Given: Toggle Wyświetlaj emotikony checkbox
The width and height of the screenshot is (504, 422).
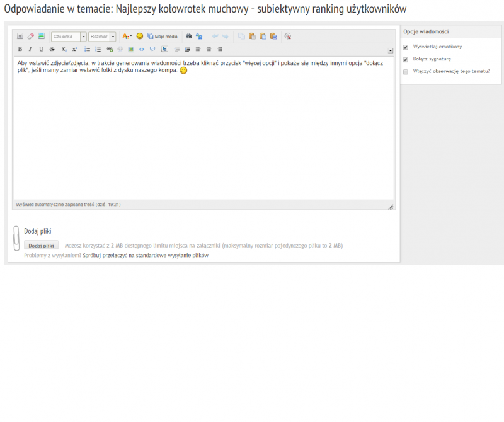Looking at the screenshot, I should (x=406, y=47).
